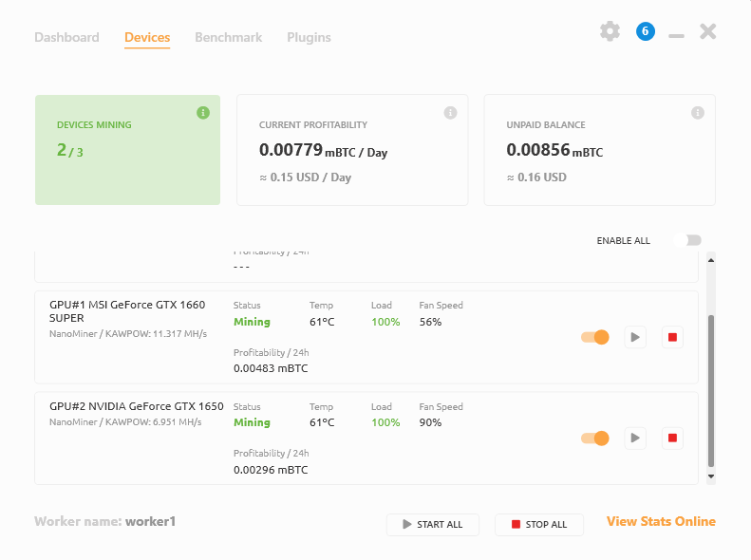Disable the GPU#2 NVIDIA GeForce toggle
This screenshot has height=560, width=751.
point(595,438)
